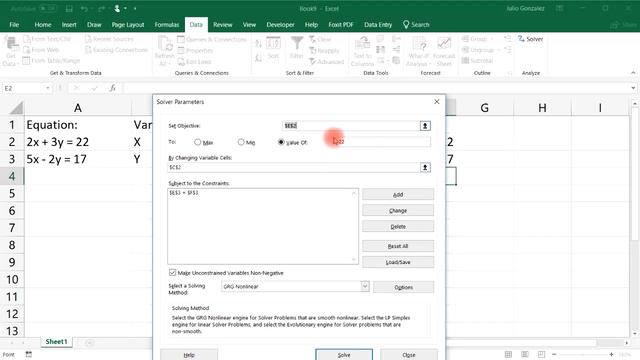Switch to the Formulas tab
The height and width of the screenshot is (360, 640).
pyautogui.click(x=167, y=24)
